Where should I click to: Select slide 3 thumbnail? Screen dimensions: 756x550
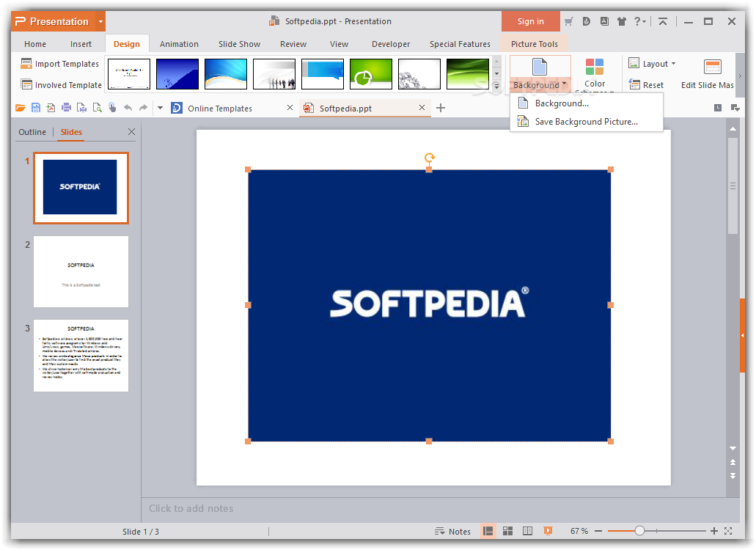tap(81, 355)
